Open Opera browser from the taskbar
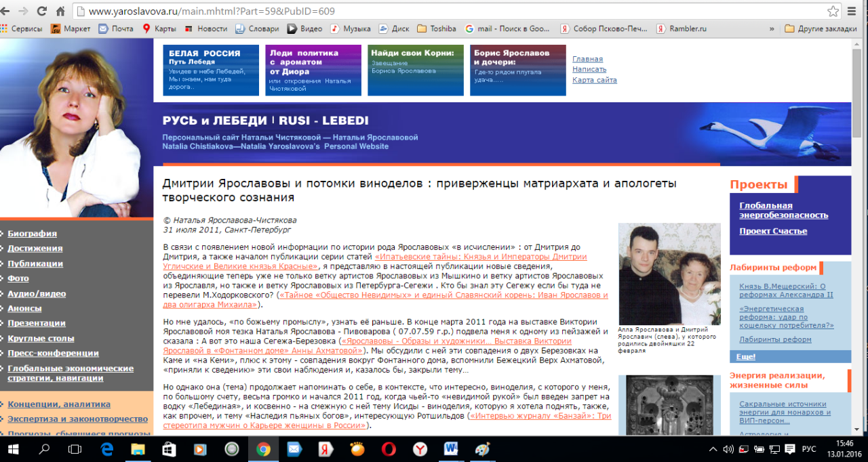Image resolution: width=868 pixels, height=462 pixels. (389, 448)
